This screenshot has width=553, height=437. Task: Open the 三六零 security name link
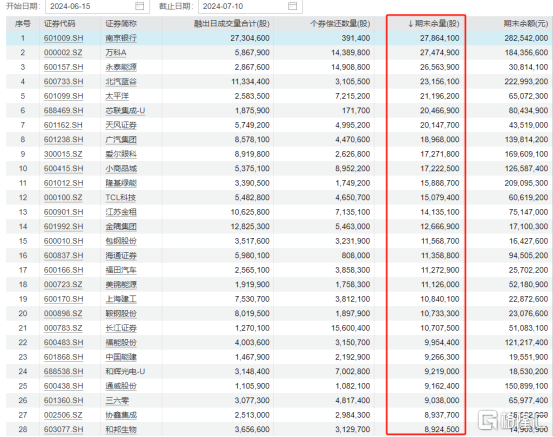pos(117,400)
